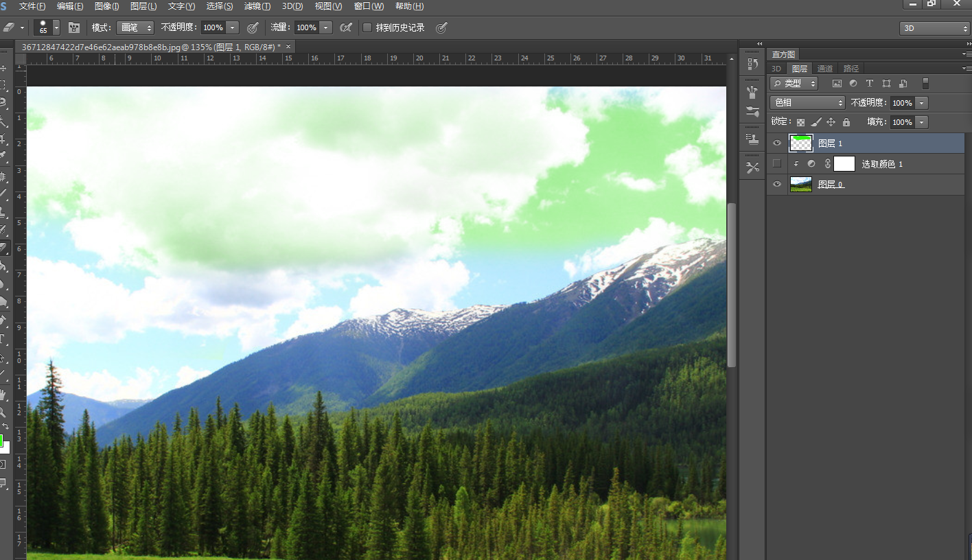Filter layers by shape layers icon
Viewport: 972px width, 560px height.
pos(886,83)
